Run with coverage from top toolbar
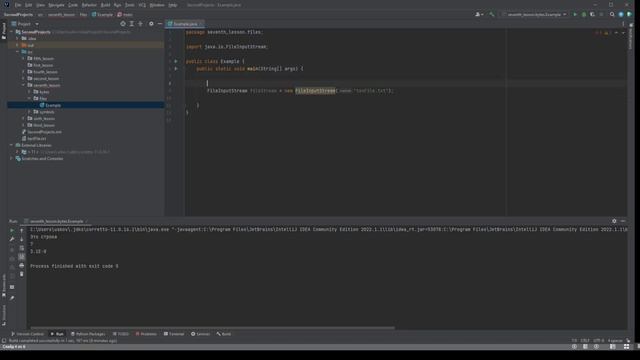 coord(592,14)
